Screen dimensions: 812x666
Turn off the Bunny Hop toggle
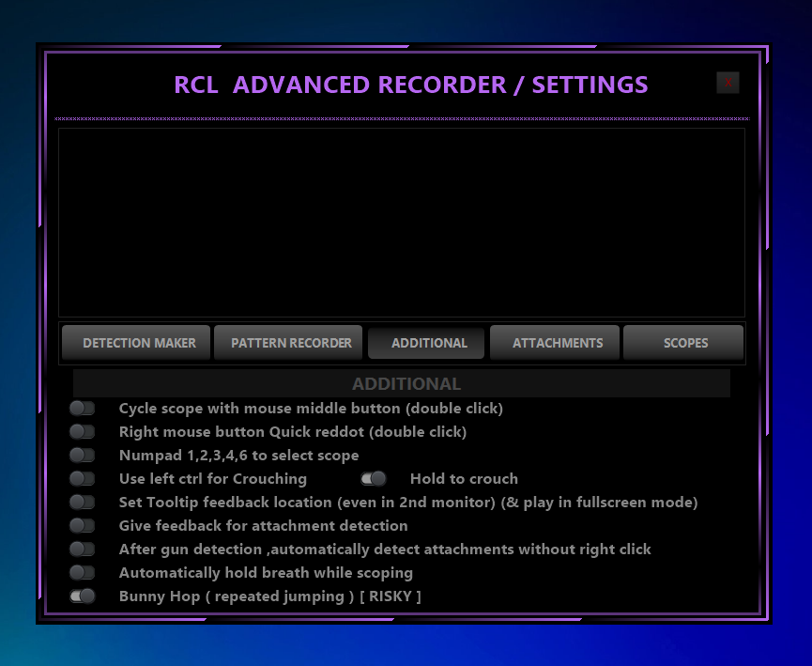tap(83, 596)
